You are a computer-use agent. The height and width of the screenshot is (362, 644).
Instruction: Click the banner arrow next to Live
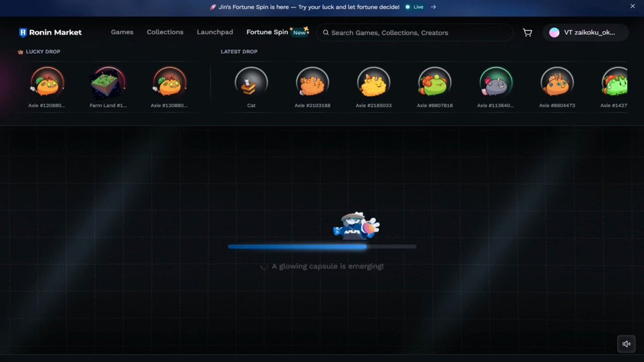(433, 7)
